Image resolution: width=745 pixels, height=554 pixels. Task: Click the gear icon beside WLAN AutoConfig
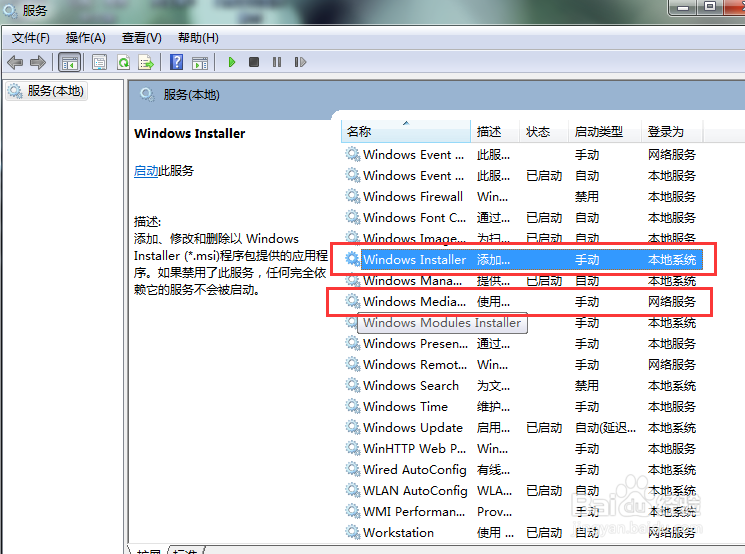[353, 490]
